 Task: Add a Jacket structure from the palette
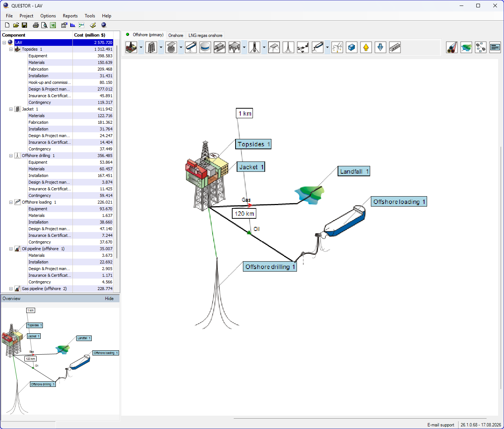point(151,47)
